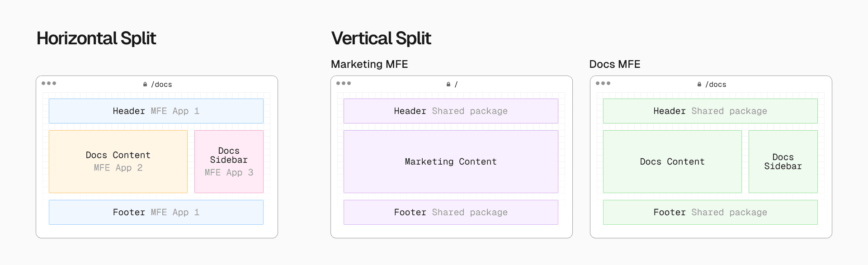This screenshot has width=868, height=265.
Task: Click the blue Header MFE App 1 block
Action: pos(156,111)
